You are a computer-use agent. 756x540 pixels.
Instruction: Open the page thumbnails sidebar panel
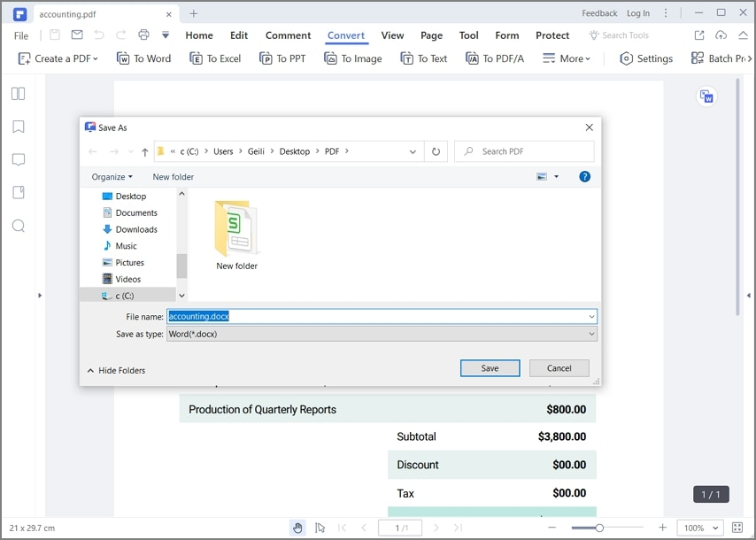19,93
